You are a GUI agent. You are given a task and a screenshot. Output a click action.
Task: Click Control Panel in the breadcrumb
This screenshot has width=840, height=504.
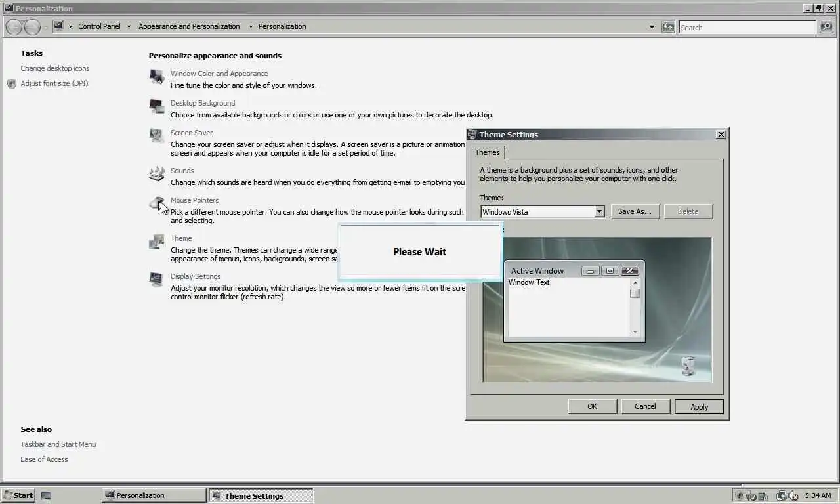[x=99, y=26]
